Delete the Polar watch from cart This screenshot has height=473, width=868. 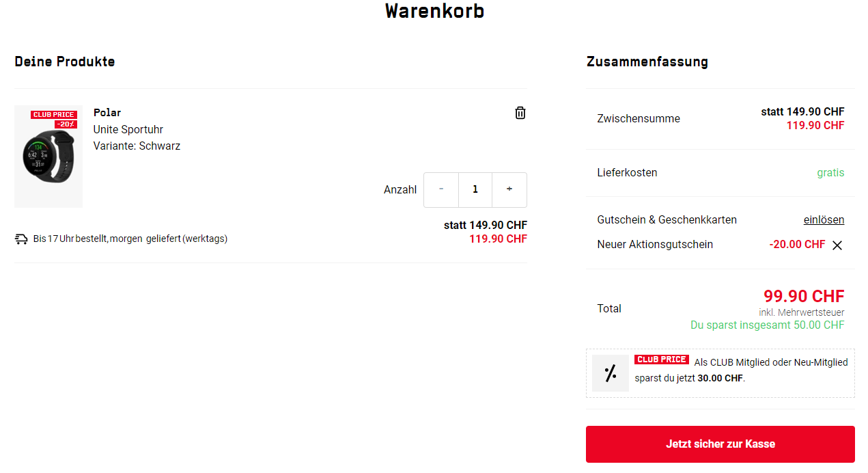(520, 113)
